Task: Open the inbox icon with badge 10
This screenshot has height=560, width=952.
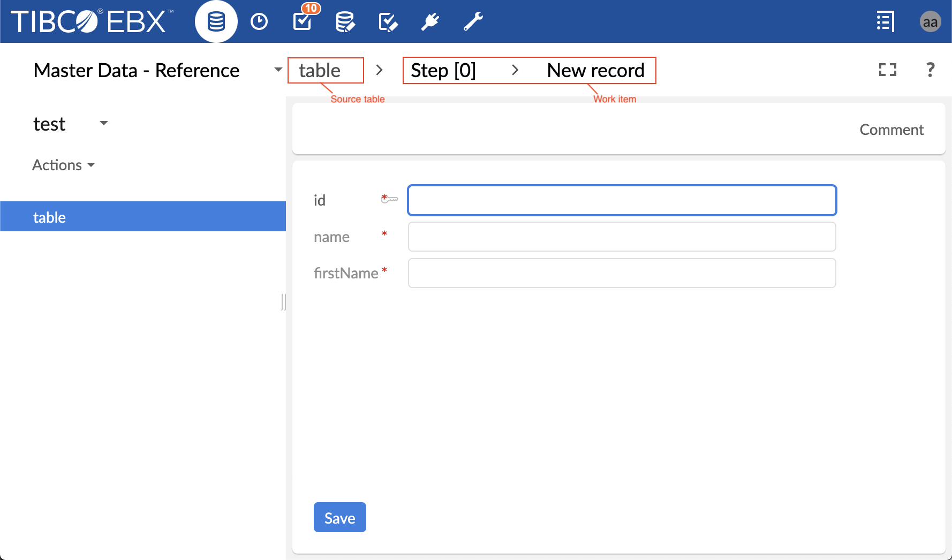Action: pos(303,21)
